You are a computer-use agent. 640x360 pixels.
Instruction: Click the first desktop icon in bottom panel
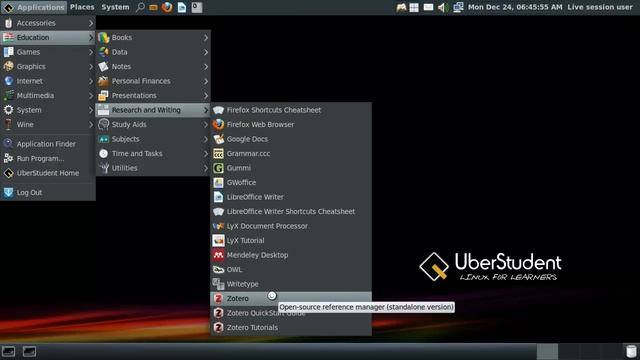tap(9, 351)
